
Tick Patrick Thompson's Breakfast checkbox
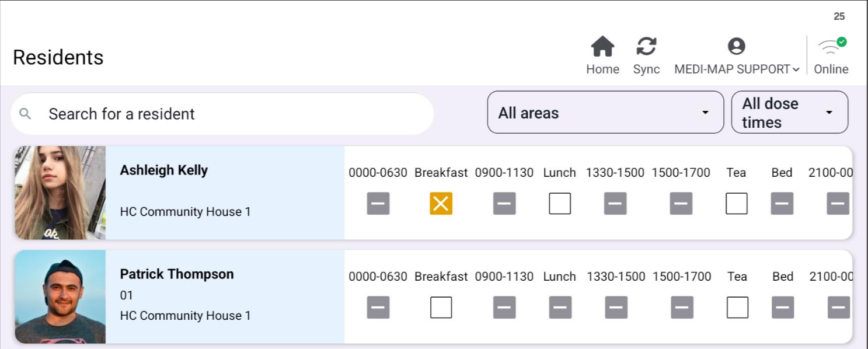click(441, 308)
